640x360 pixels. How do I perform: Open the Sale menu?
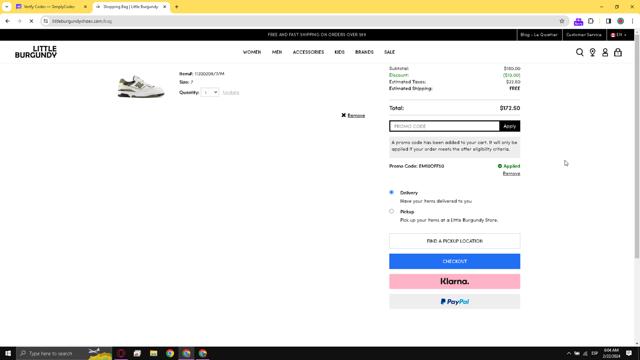pos(389,52)
